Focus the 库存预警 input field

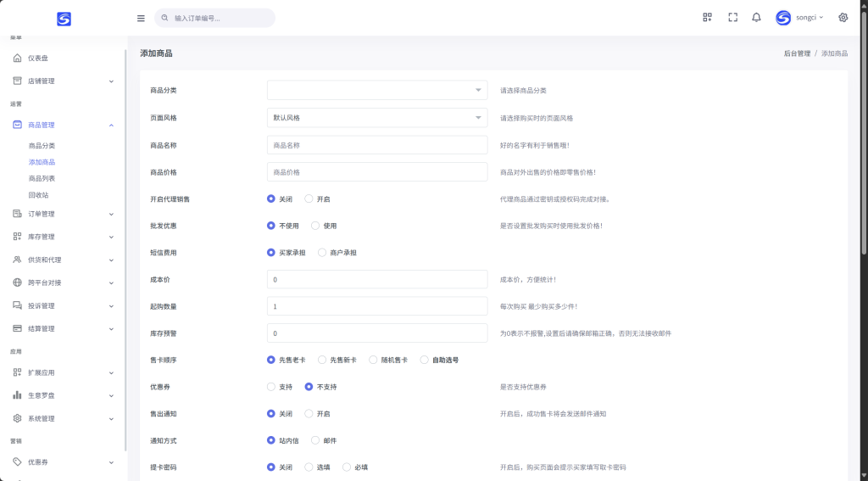[x=377, y=333]
